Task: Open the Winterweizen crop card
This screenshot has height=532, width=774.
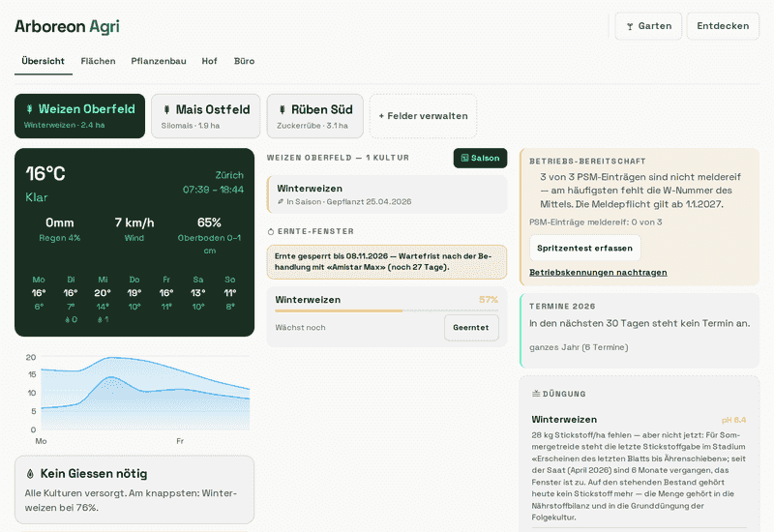Action: point(387,194)
